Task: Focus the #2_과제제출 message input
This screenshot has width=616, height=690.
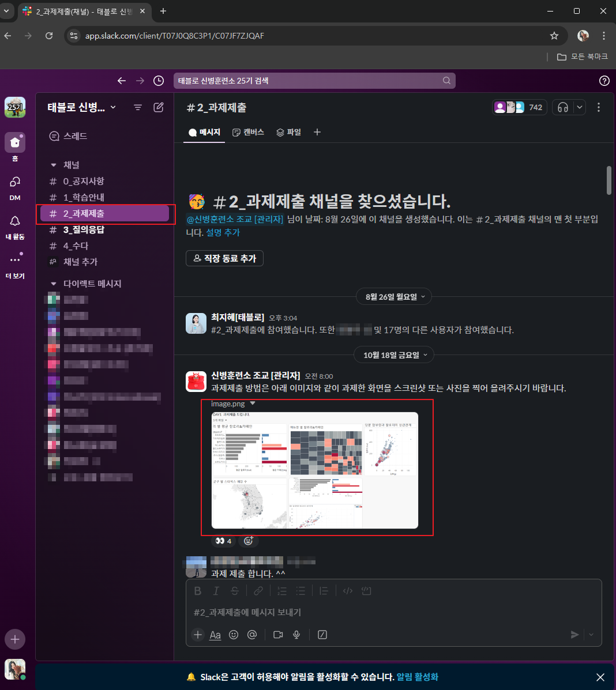Action: point(393,612)
